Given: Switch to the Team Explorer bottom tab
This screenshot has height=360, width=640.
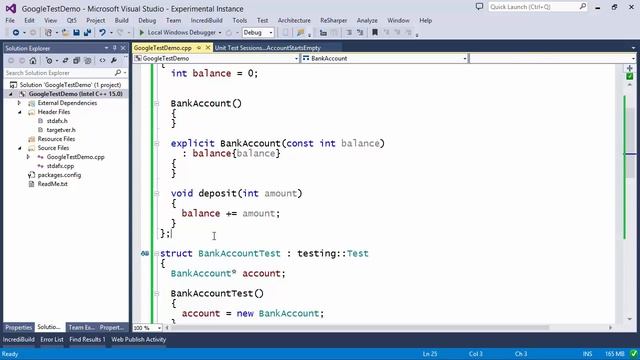Looking at the screenshot, I should pos(82,327).
